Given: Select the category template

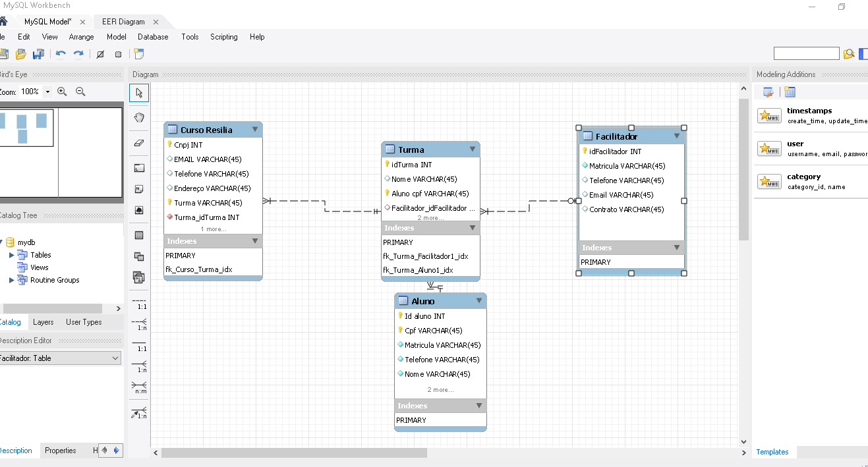Looking at the screenshot, I should [811, 182].
